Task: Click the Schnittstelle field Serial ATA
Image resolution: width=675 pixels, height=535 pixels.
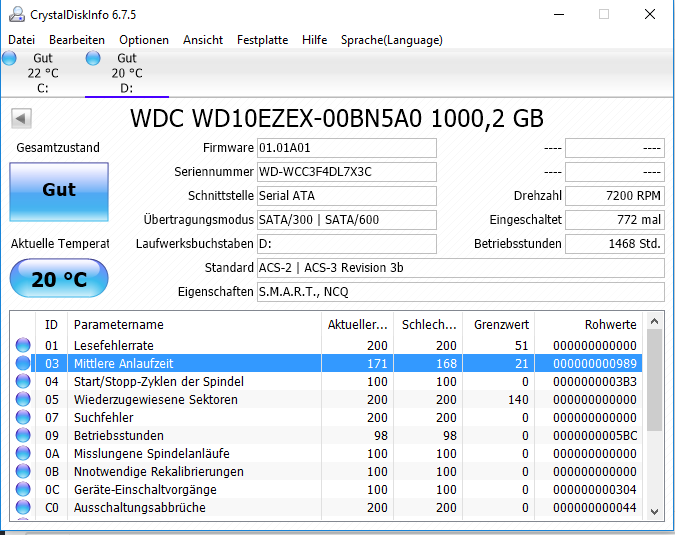Action: tap(347, 196)
